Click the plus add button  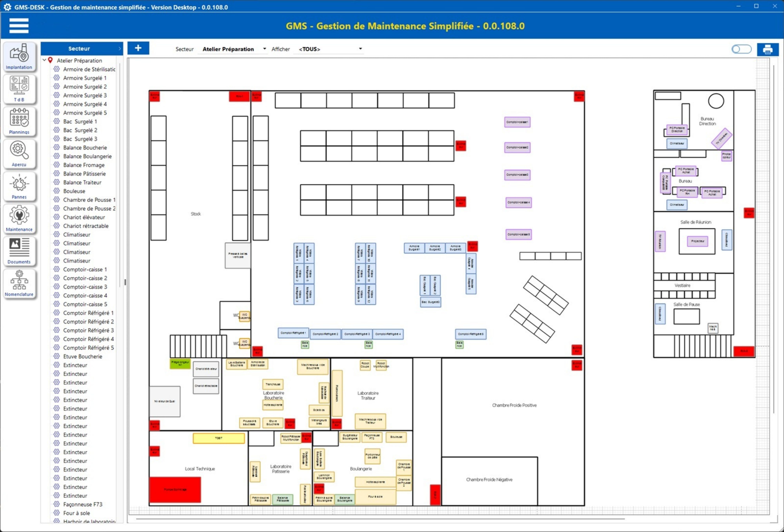pyautogui.click(x=138, y=48)
